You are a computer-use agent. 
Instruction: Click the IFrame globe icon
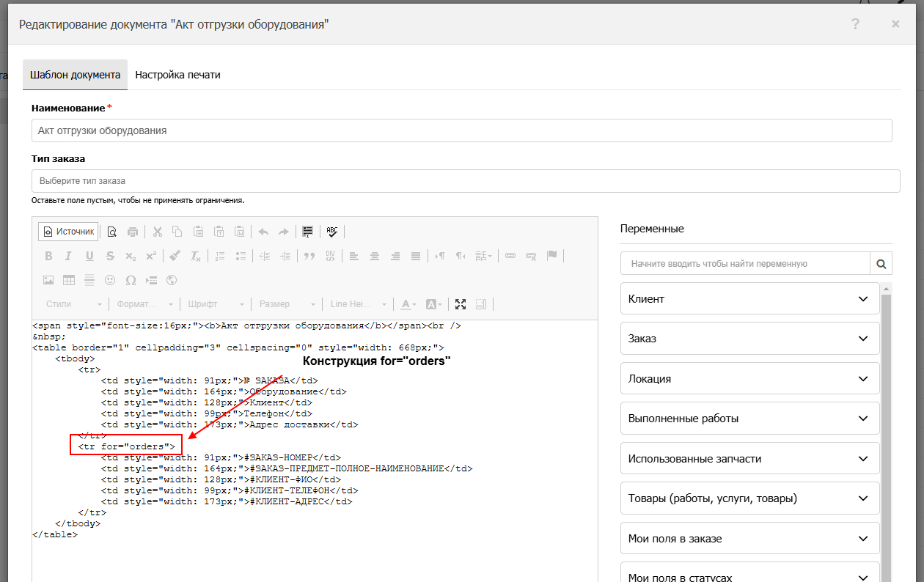click(172, 280)
